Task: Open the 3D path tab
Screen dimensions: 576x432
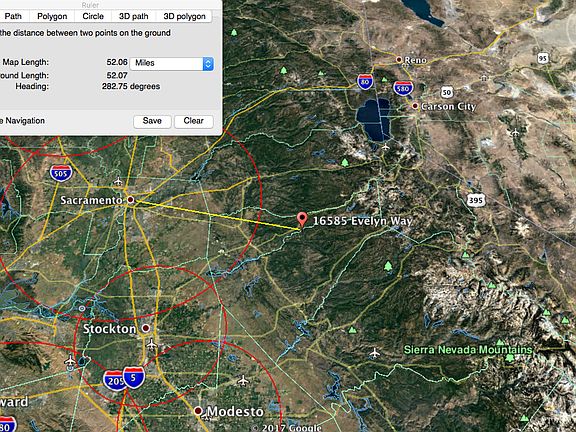Action: pyautogui.click(x=134, y=17)
